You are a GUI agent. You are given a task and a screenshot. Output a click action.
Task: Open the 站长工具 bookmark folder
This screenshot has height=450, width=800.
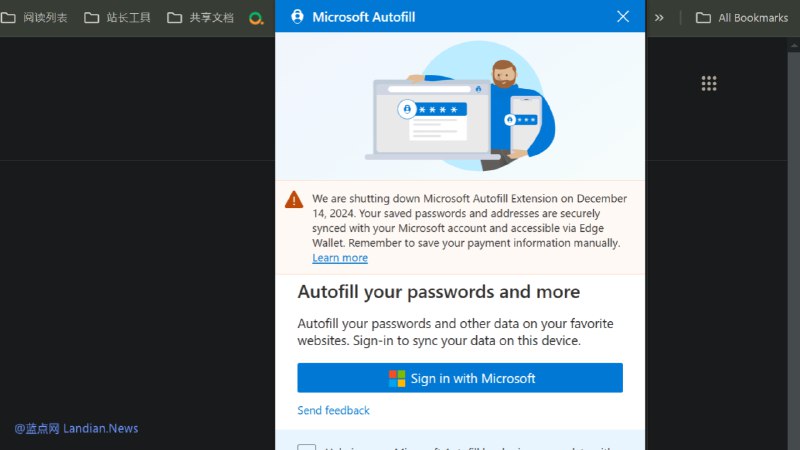click(117, 18)
